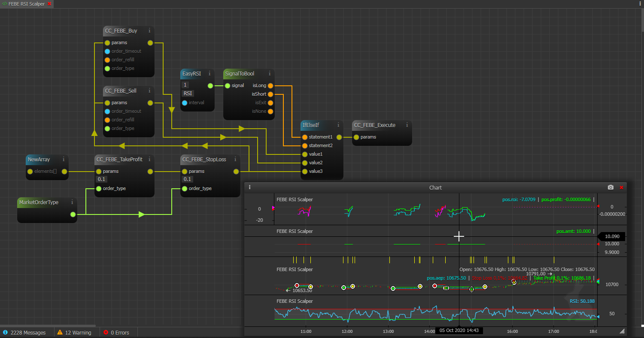Click the isShort output port
The height and width of the screenshot is (338, 644).
pyautogui.click(x=270, y=94)
